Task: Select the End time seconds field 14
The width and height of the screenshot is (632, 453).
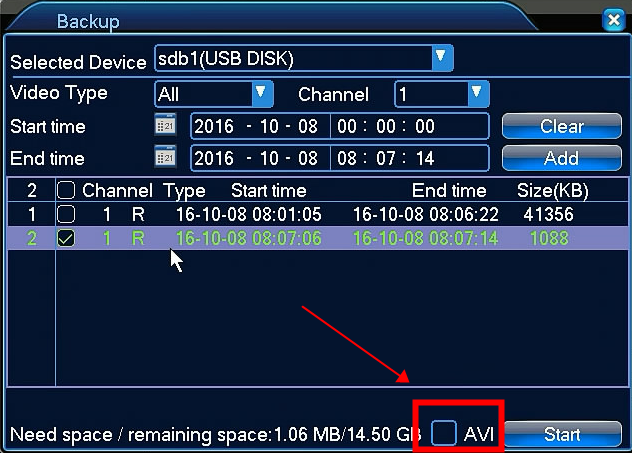Action: pos(425,158)
